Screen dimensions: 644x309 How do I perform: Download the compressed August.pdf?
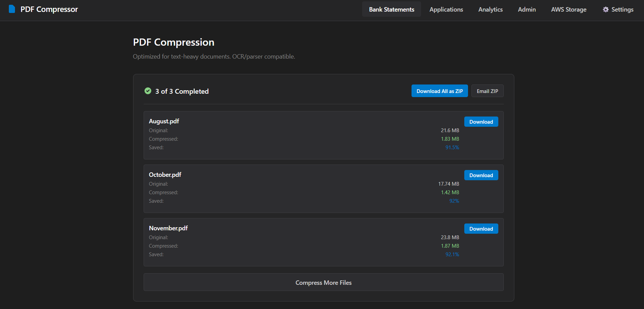click(x=481, y=122)
